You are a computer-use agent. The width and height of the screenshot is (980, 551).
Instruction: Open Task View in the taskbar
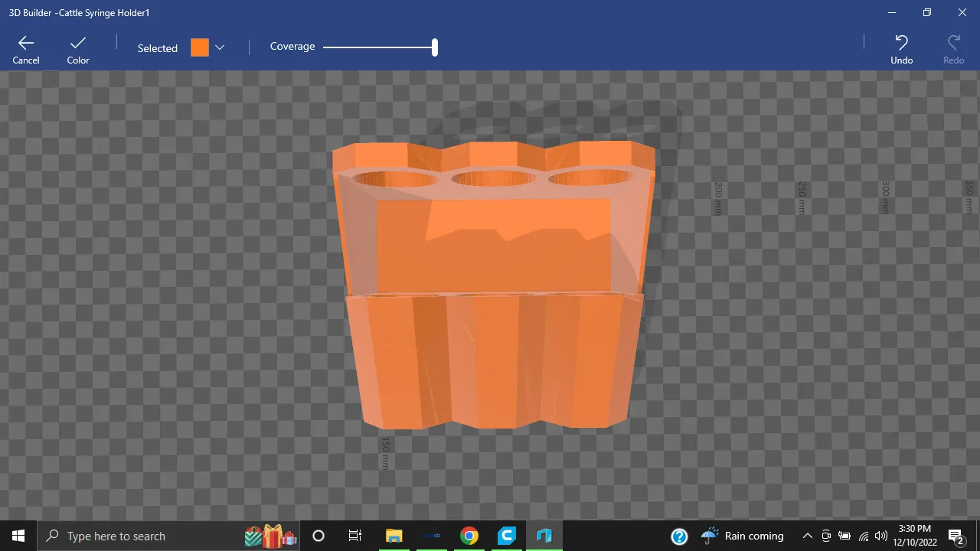coord(355,536)
